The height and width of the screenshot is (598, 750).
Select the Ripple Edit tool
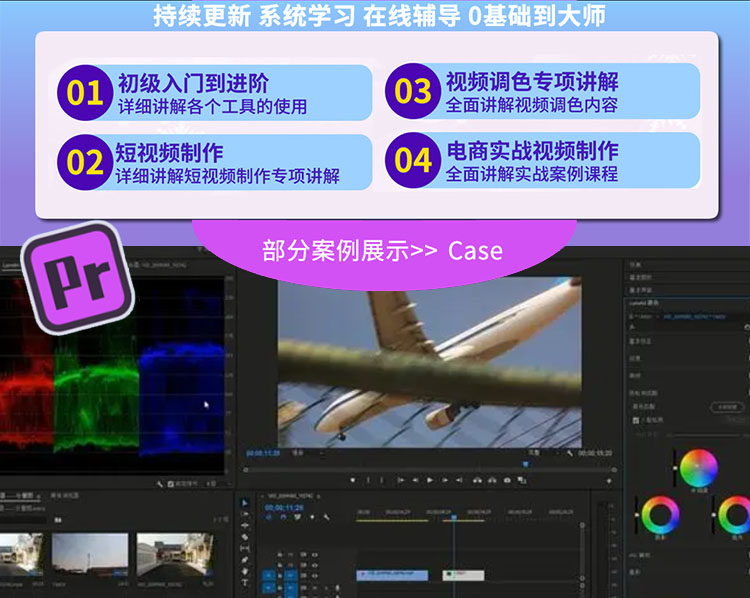click(244, 525)
